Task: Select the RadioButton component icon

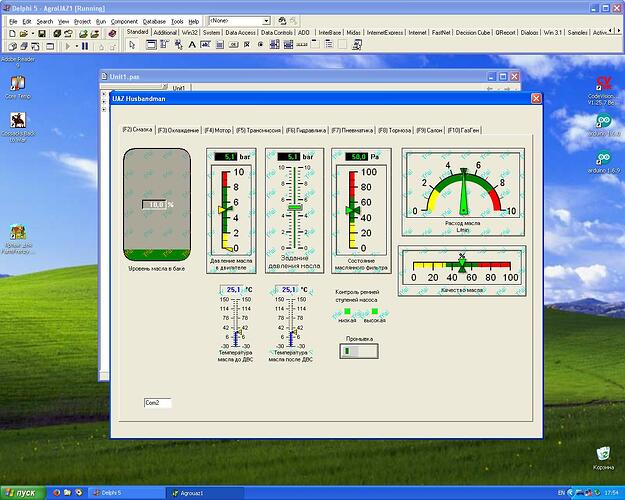Action: (x=260, y=45)
